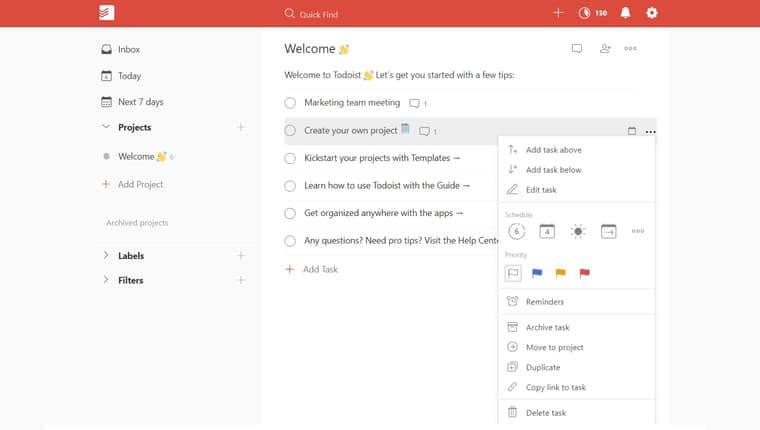Click the plus quick add task icon

pyautogui.click(x=558, y=13)
